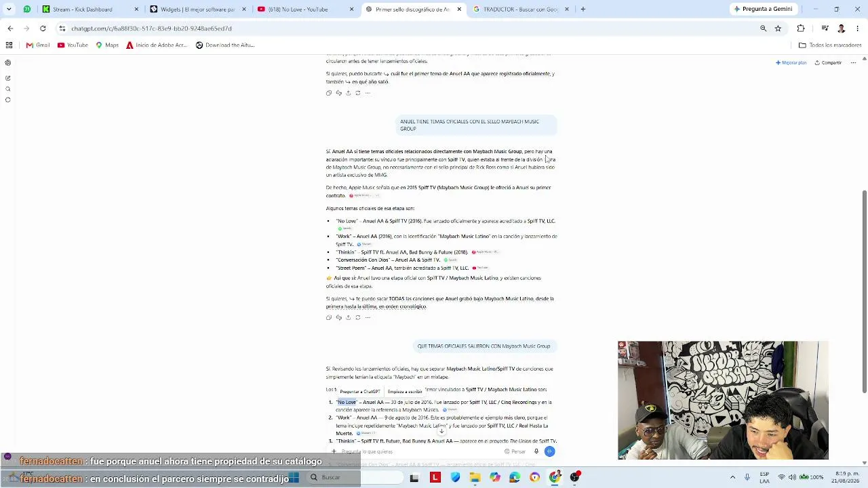Open the Gmail bookmark
The height and width of the screenshot is (488, 868).
(38, 45)
